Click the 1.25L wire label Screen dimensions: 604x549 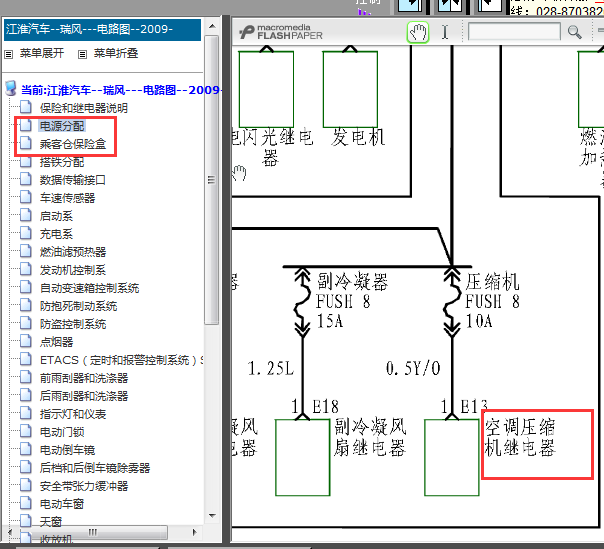pyautogui.click(x=271, y=369)
